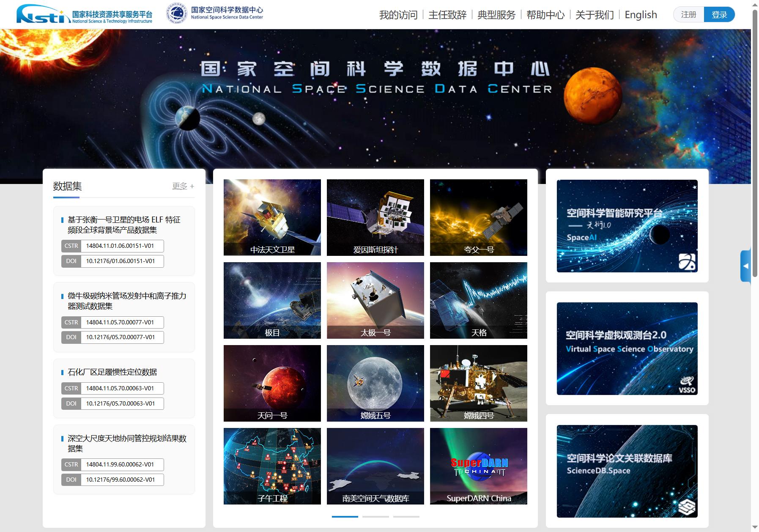
Task: Click the scrollbar down arrow
Action: (x=755, y=528)
